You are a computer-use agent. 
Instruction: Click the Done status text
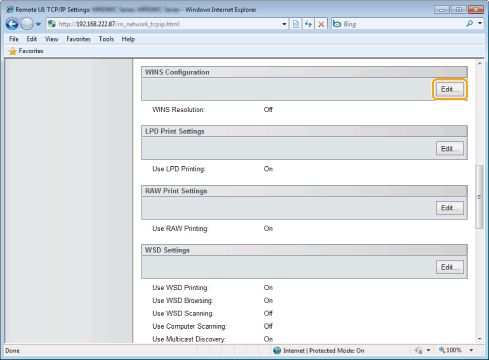pos(13,351)
